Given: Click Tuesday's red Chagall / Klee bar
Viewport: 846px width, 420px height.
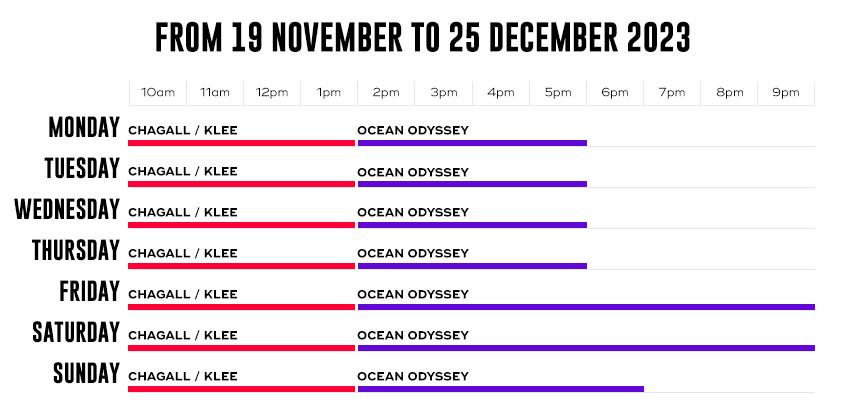Looking at the screenshot, I should coord(242,184).
